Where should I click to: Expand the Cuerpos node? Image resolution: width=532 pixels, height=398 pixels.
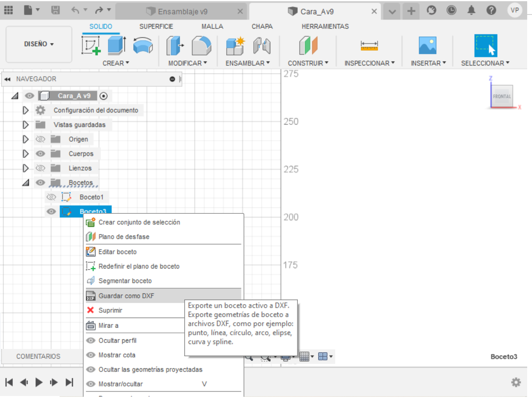click(25, 154)
